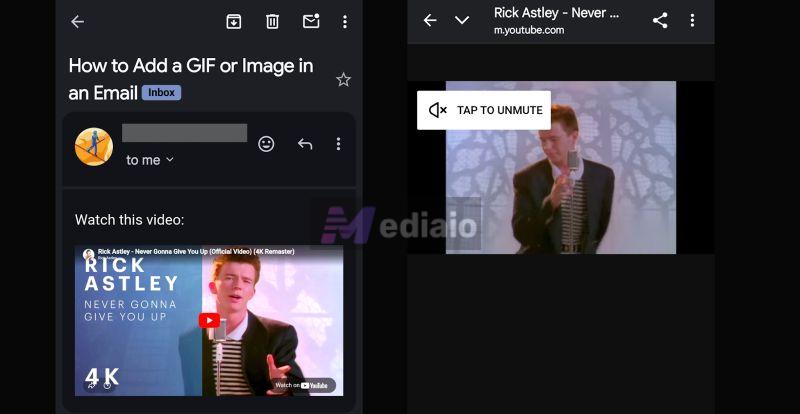This screenshot has width=800, height=414.
Task: Delete the email with the trash icon
Action: 272,21
